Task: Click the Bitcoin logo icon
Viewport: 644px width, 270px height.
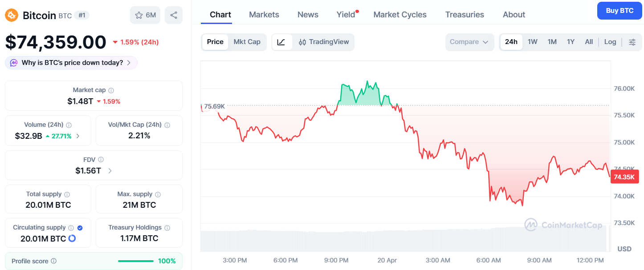Action: click(12, 15)
